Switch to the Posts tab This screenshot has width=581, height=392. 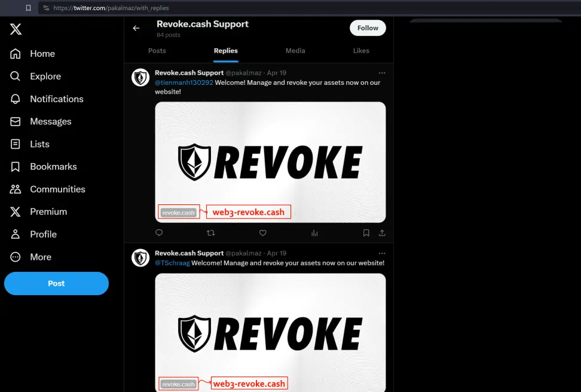tap(157, 51)
